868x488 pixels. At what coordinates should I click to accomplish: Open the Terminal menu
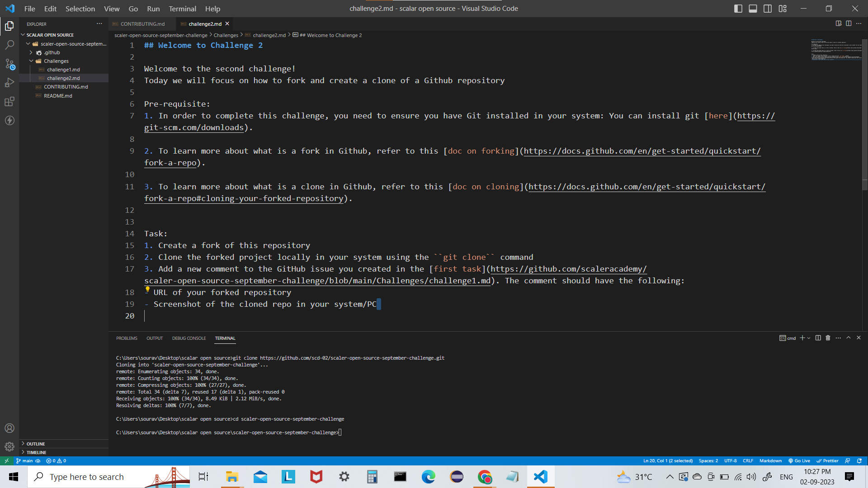(x=182, y=9)
